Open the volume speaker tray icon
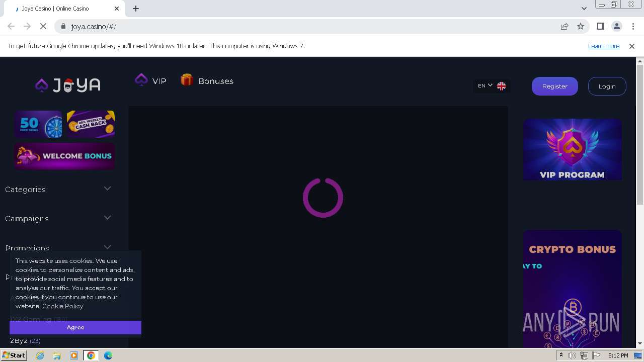Screen dimensions: 644x362 click(x=572, y=355)
